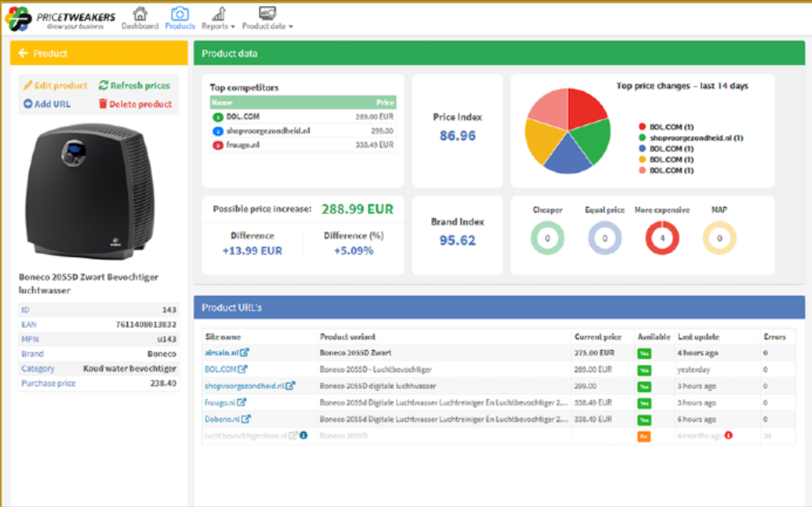Screen dimensions: 812x507
Task: Click the Brand Index value 95.62
Action: pos(458,241)
